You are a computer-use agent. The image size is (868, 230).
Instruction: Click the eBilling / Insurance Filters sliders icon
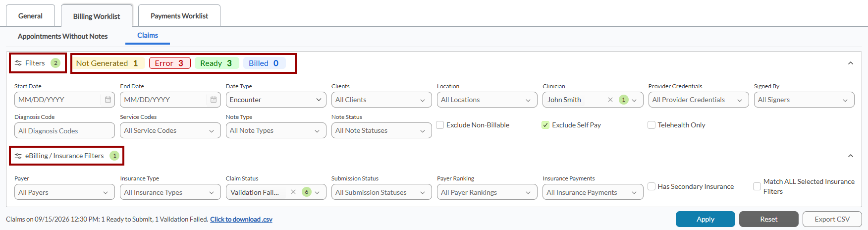pyautogui.click(x=18, y=156)
